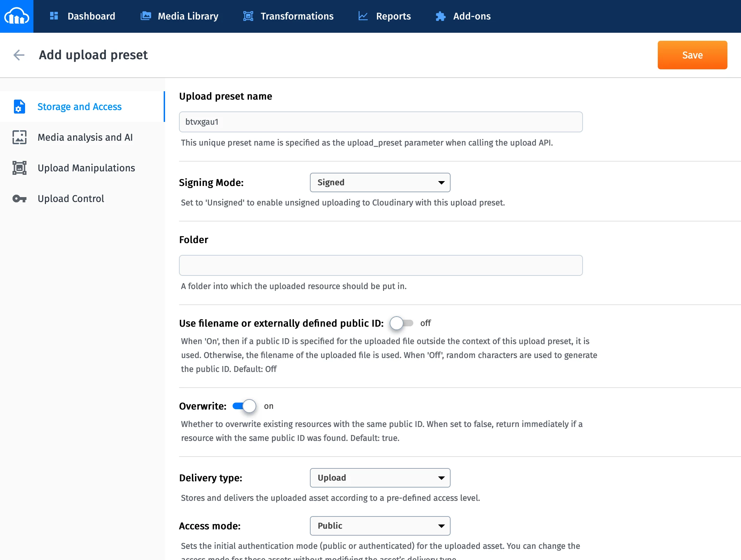Toggle on Use filename or externally defined public ID
The image size is (741, 560).
click(402, 323)
